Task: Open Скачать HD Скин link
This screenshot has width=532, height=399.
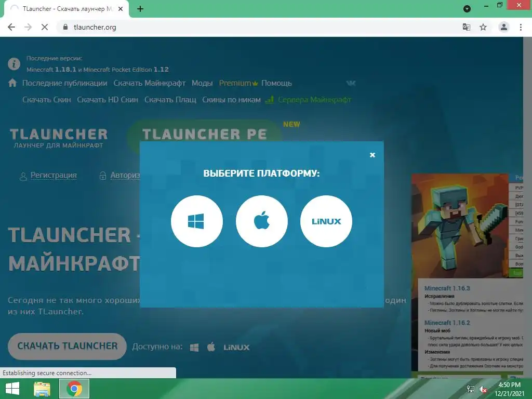Action: coord(108,100)
